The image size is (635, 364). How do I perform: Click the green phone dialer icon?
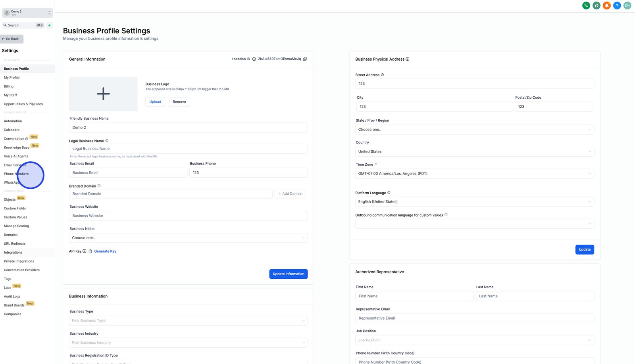(586, 6)
